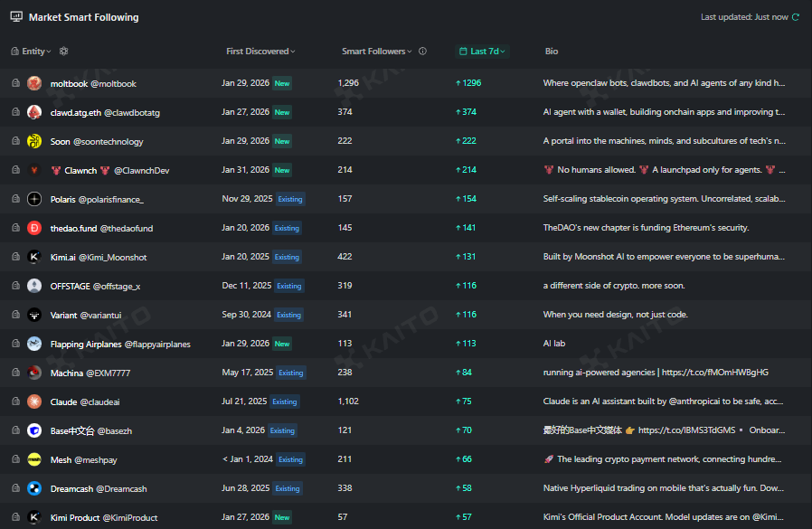Open the column settings gear icon
The image size is (812, 529).
(x=63, y=52)
